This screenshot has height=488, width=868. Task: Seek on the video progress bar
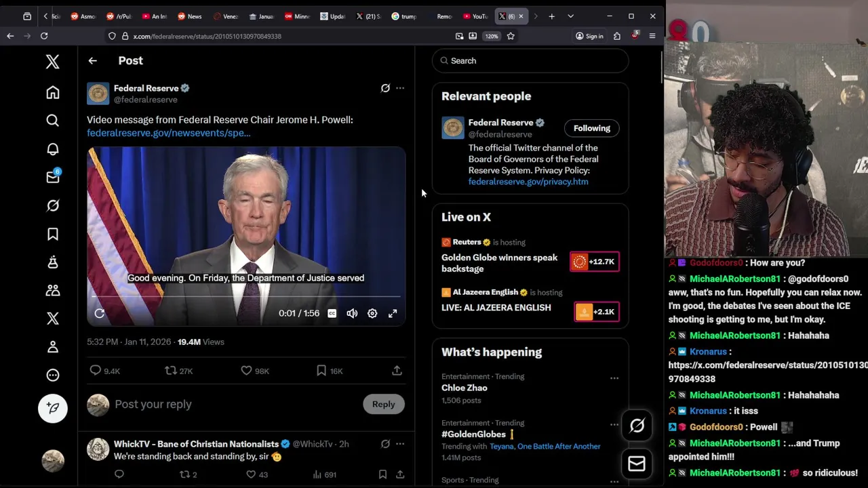(x=246, y=297)
